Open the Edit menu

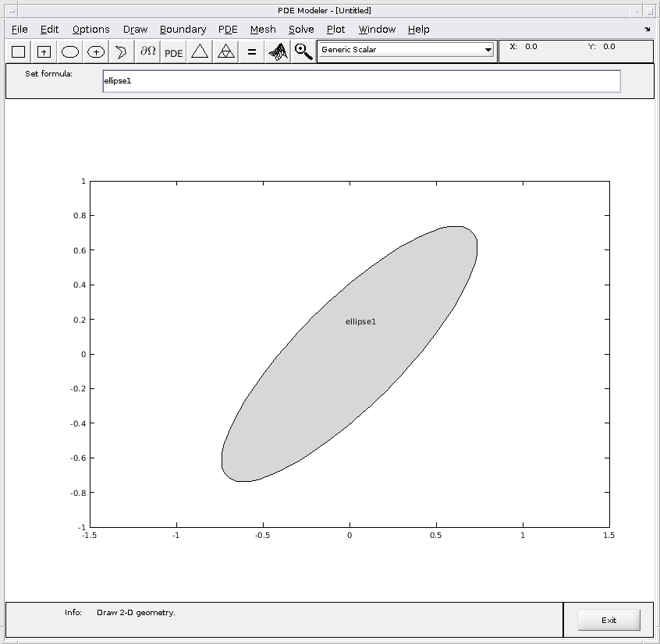tap(49, 30)
